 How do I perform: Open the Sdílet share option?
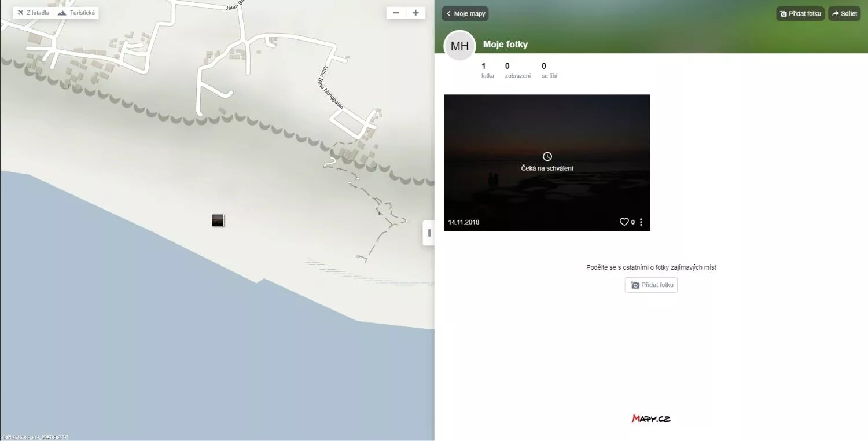[844, 13]
